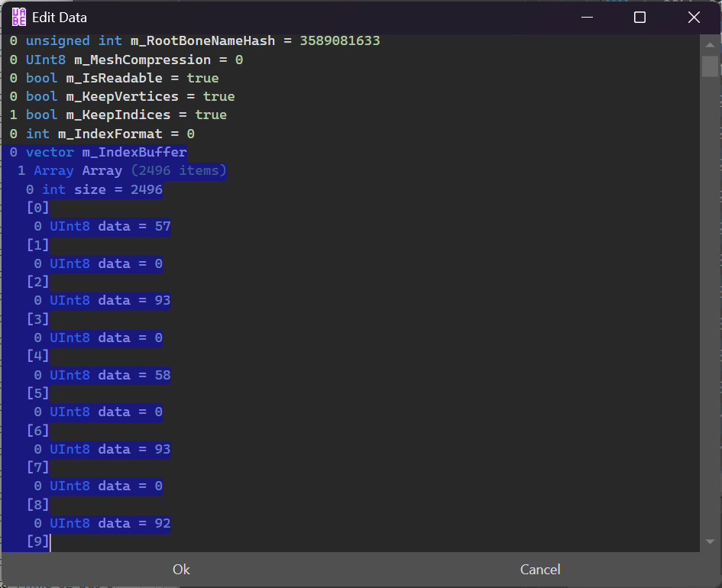Screen dimensions: 722x588
Task: Maximize the Edit Data window
Action: tap(640, 17)
